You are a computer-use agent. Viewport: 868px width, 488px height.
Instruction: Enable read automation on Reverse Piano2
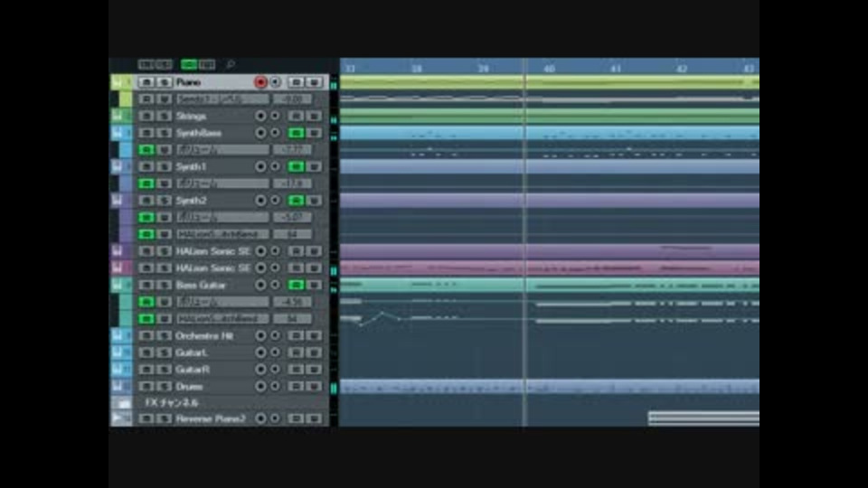click(x=297, y=418)
